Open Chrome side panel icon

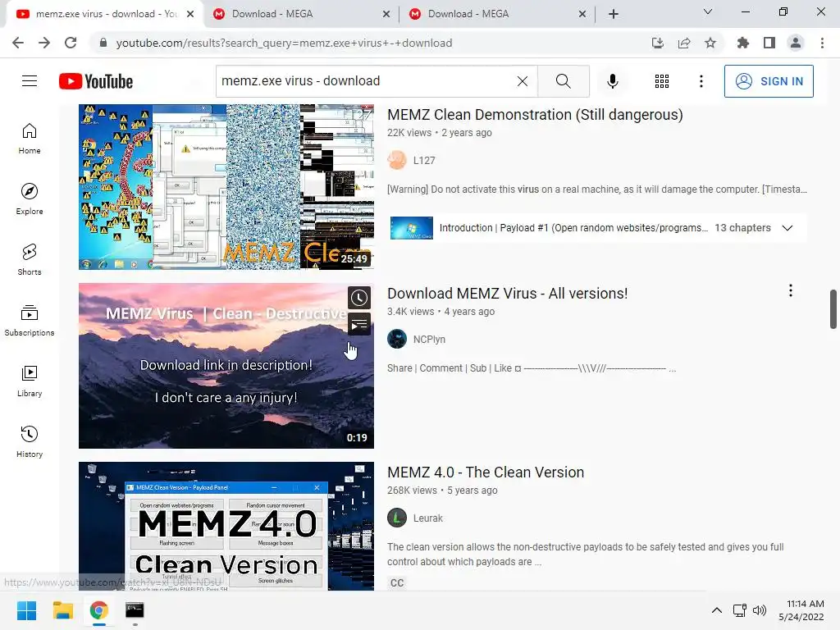[769, 43]
